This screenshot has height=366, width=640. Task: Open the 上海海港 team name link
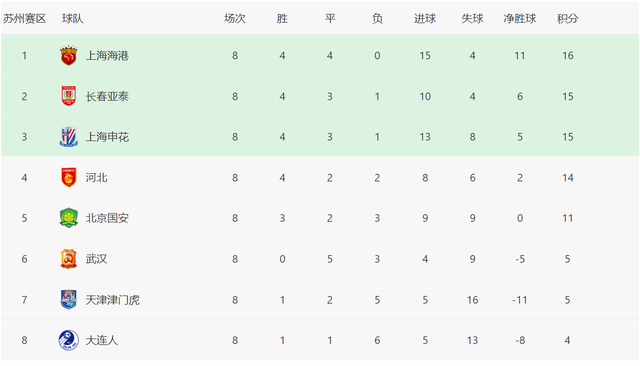[107, 55]
